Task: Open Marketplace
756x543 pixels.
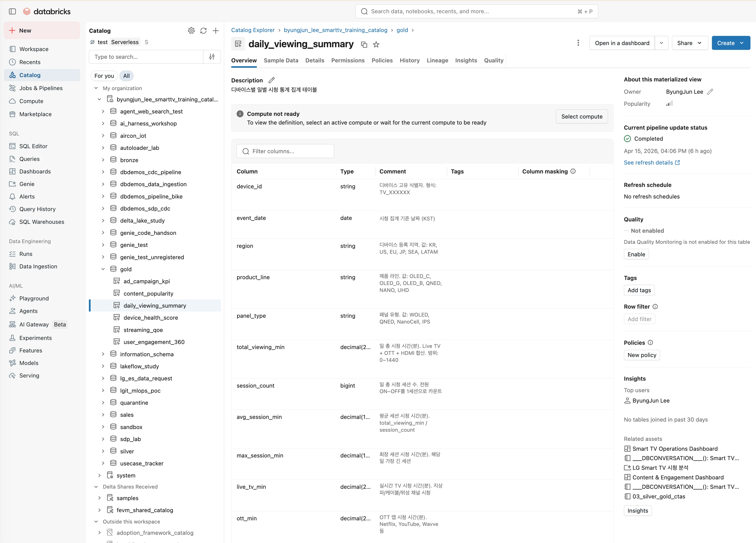Action: (42, 114)
